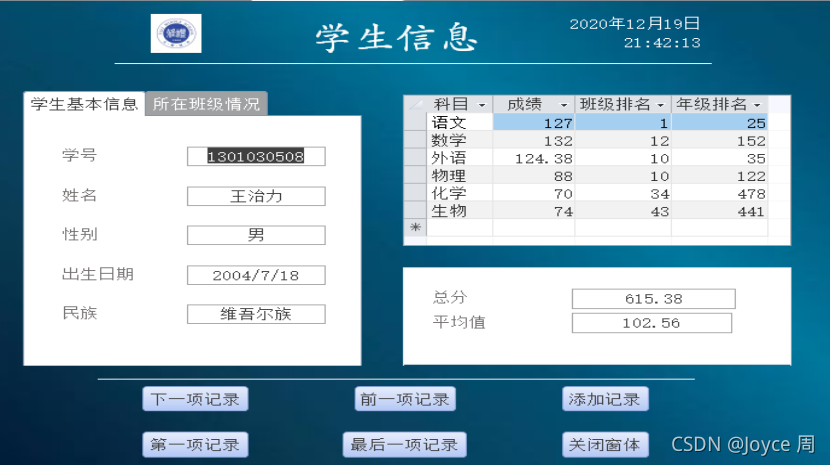Click the 化学 class rank 34
830x466 pixels.
(x=624, y=193)
